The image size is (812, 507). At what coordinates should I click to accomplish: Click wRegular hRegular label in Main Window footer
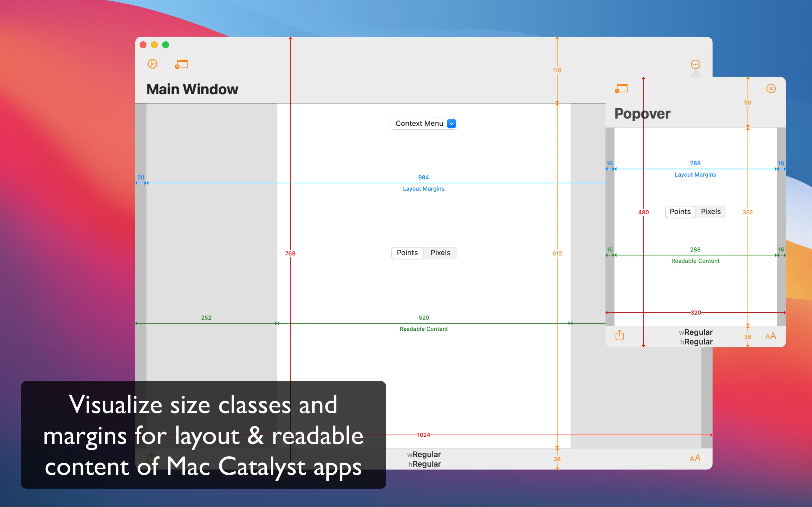click(x=424, y=459)
